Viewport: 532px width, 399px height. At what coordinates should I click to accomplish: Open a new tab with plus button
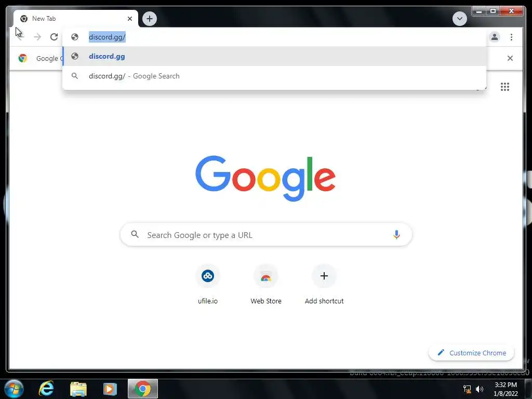(150, 19)
